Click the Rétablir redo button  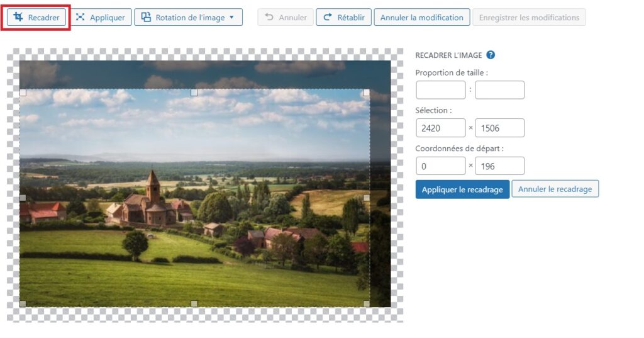(x=344, y=18)
